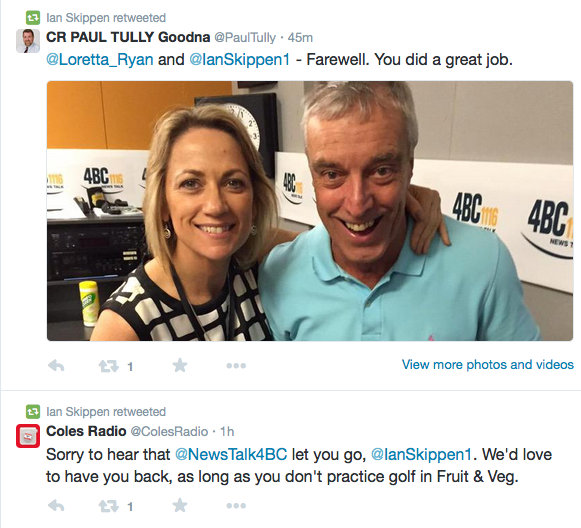Enlarge the 4BC studio photo
The height and width of the screenshot is (528, 581).
(310, 211)
